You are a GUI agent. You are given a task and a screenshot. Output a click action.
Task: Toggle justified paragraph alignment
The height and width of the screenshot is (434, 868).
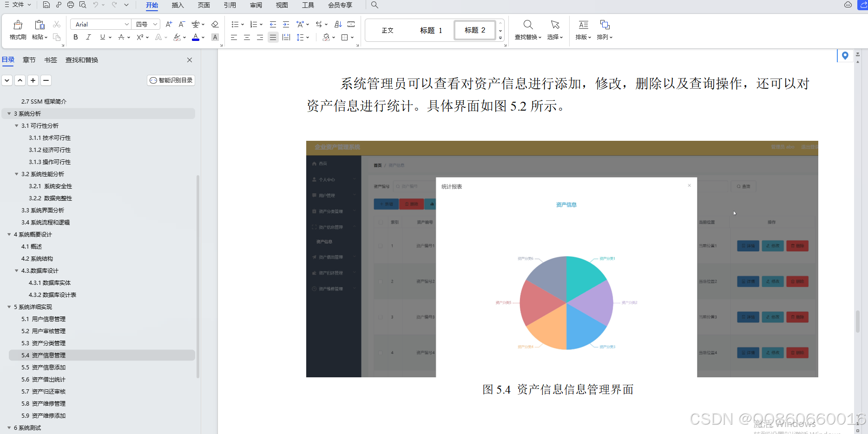coord(273,37)
